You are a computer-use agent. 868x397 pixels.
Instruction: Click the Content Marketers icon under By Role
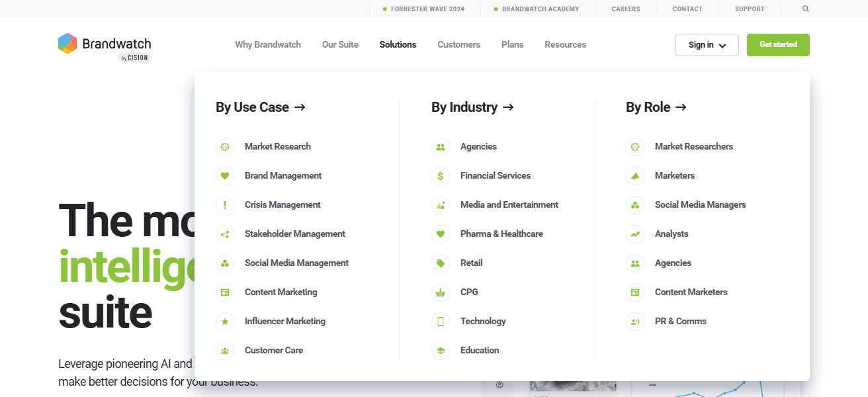tap(635, 292)
